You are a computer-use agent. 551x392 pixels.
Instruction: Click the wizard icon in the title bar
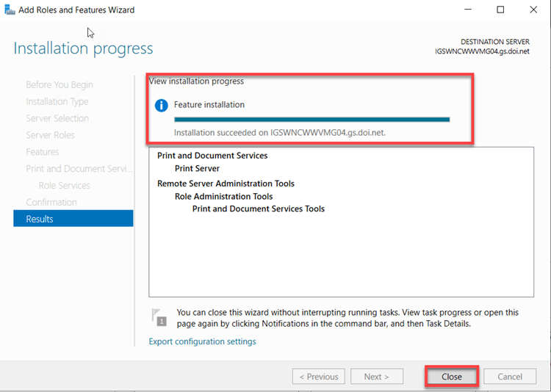tap(9, 10)
